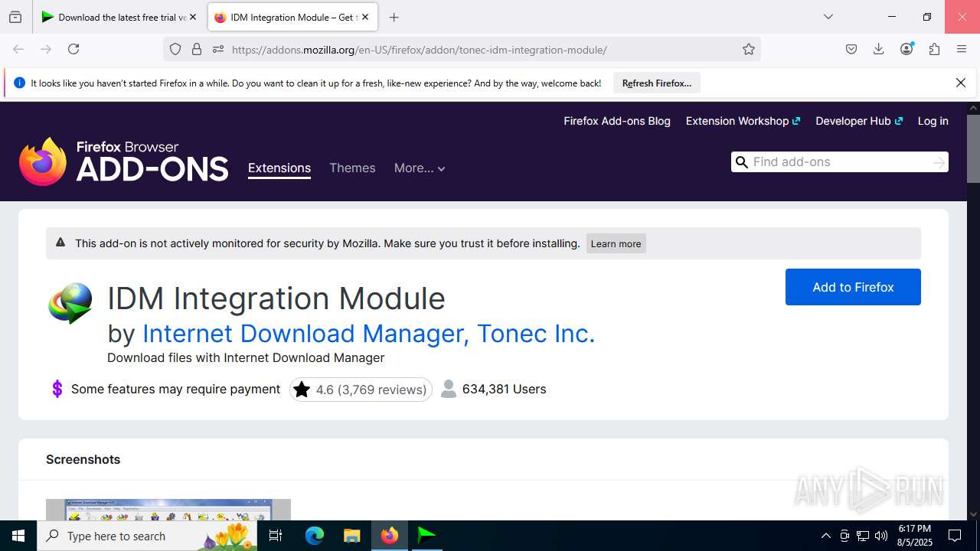The width and height of the screenshot is (980, 551).
Task: Open Firefox Add-ons Blog link
Action: 617,121
